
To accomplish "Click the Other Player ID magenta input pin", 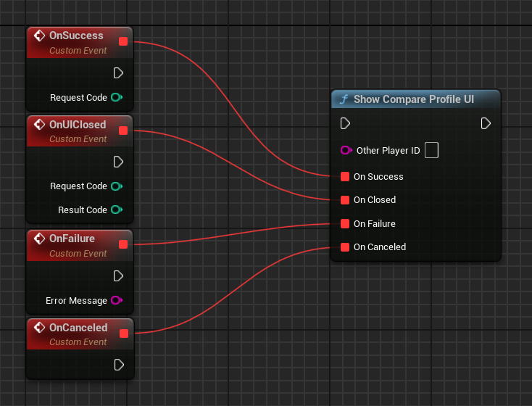I will (x=346, y=150).
